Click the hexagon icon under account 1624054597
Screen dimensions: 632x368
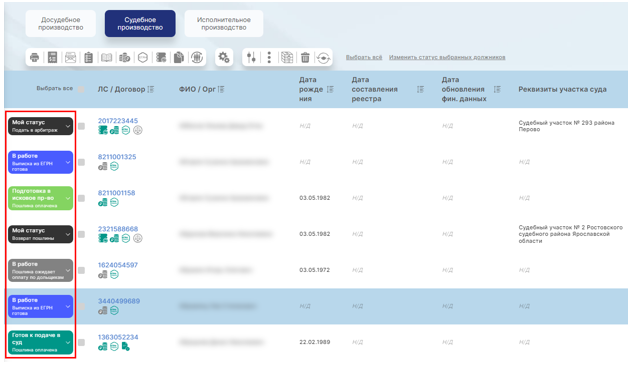coord(114,274)
